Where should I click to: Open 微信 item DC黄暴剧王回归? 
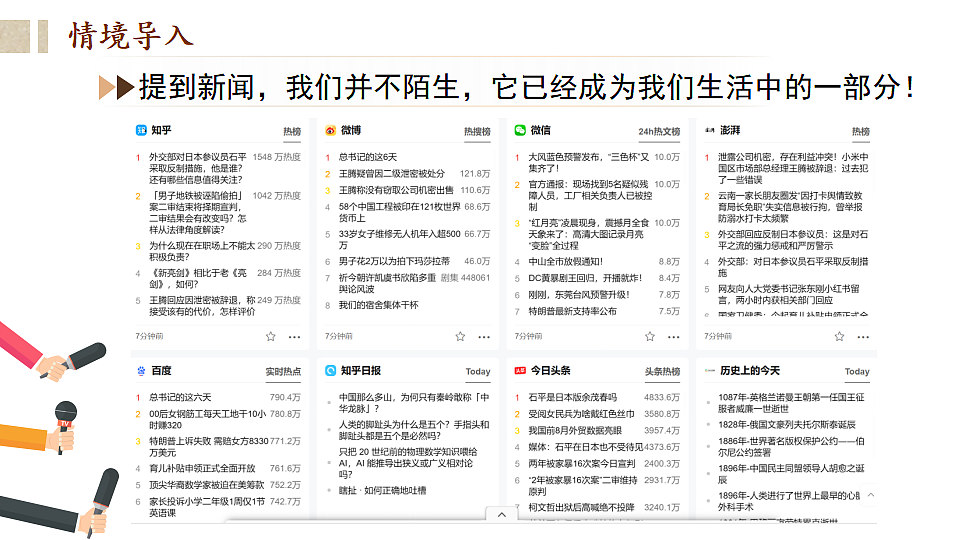click(x=585, y=278)
